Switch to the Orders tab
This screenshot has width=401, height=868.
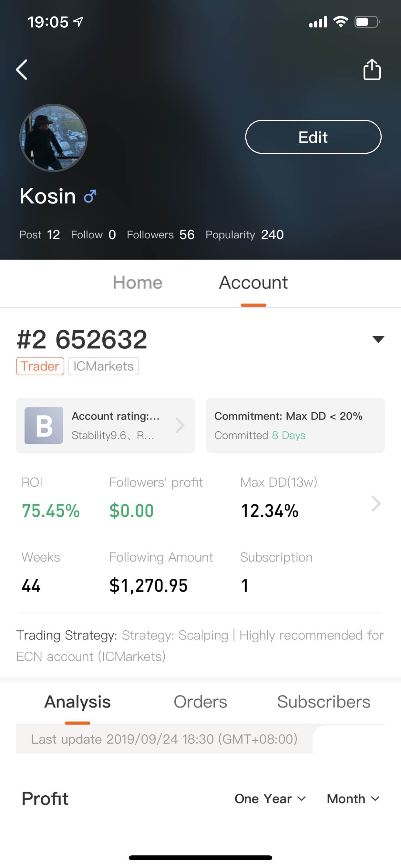pyautogui.click(x=200, y=702)
